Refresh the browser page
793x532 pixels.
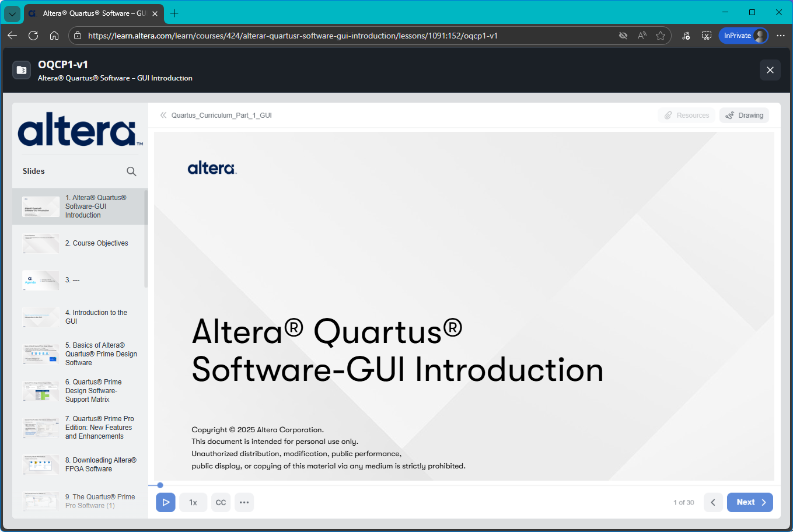point(33,36)
